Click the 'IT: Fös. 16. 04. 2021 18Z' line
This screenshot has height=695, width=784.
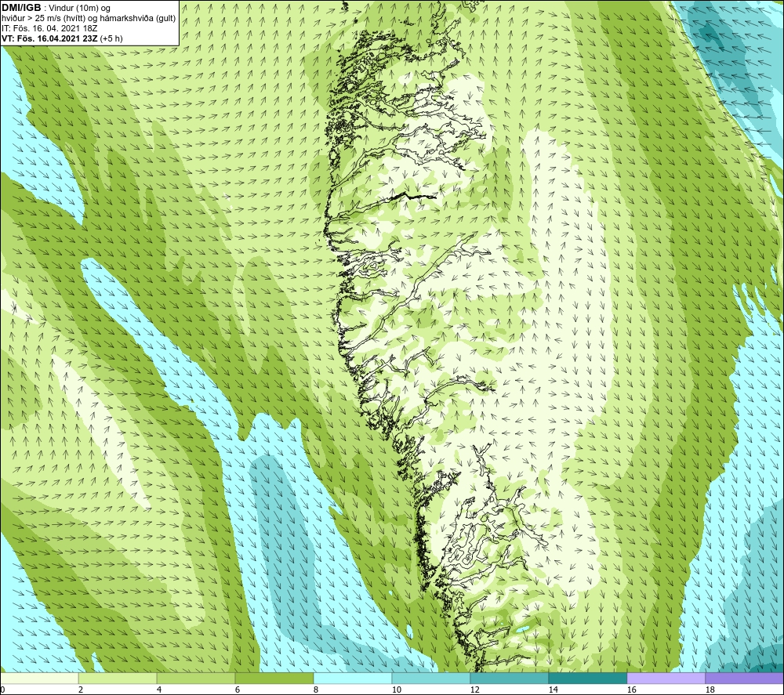(x=49, y=28)
